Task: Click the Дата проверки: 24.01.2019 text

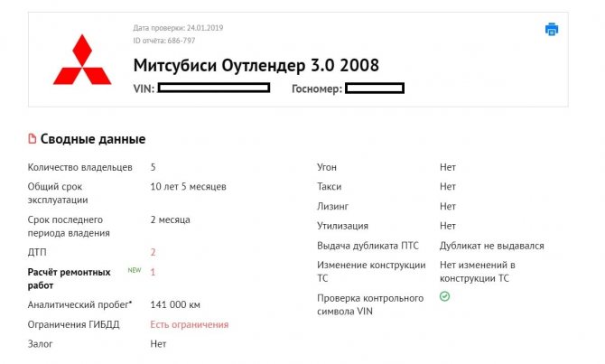Action: point(178,28)
